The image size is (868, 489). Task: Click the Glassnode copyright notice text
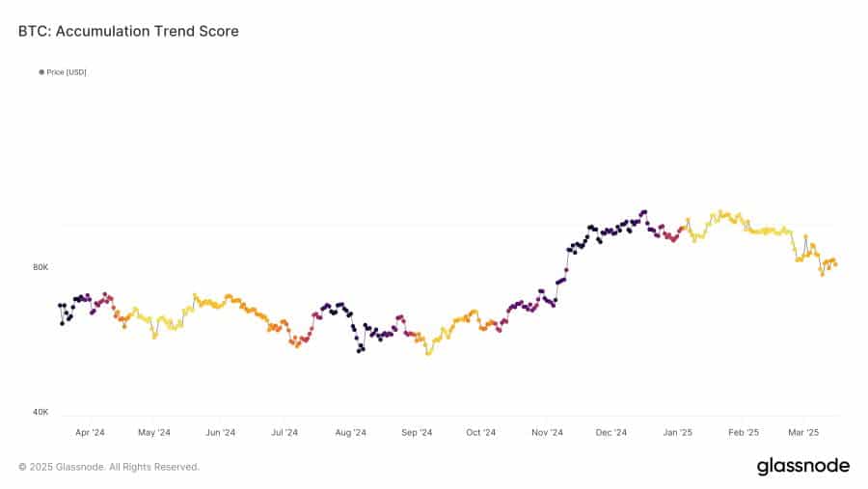pos(109,467)
